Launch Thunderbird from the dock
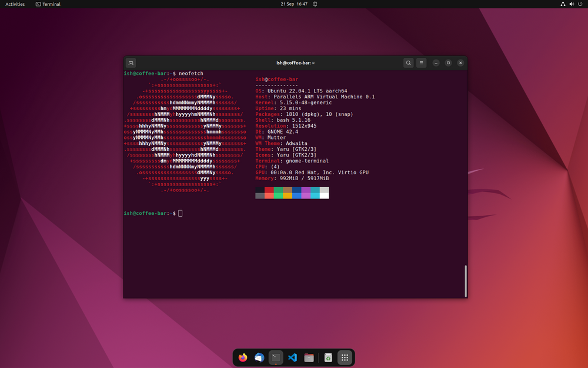This screenshot has height=368, width=588. 259,357
